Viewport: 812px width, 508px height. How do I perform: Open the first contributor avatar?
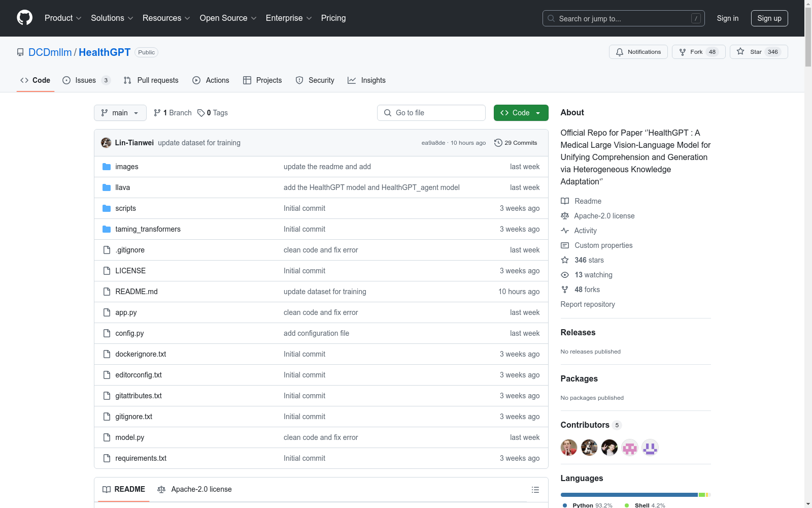[x=569, y=448]
